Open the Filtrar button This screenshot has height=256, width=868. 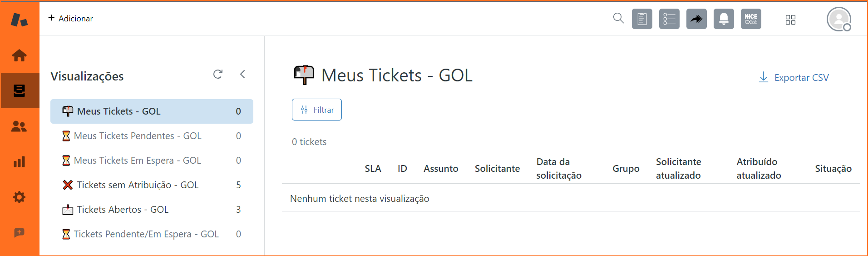coord(316,110)
